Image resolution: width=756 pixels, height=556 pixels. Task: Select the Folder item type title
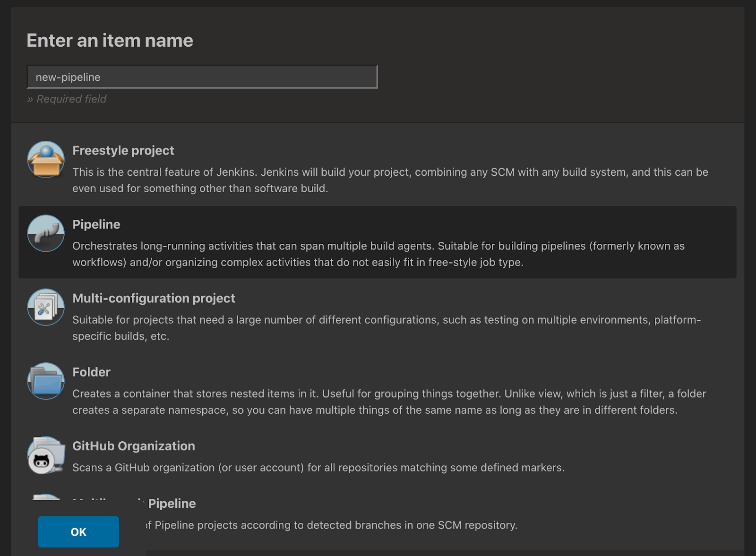click(91, 372)
